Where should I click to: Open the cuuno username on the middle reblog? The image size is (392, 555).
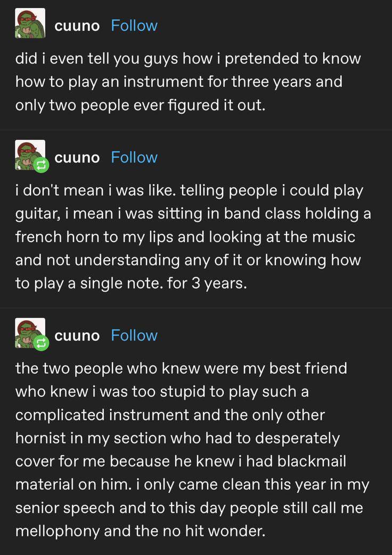(77, 158)
